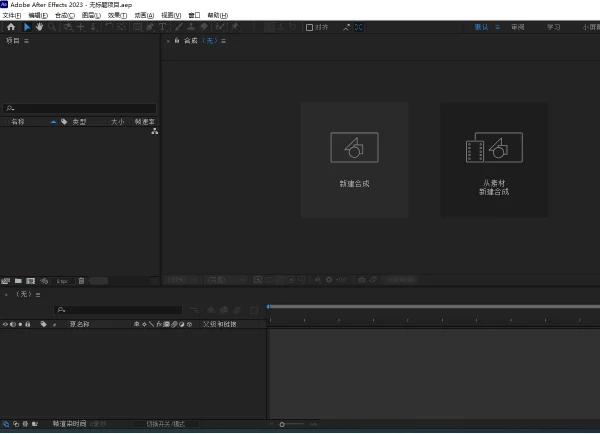
Task: Toggle the audio speaker column header in timeline
Action: [x=13, y=324]
